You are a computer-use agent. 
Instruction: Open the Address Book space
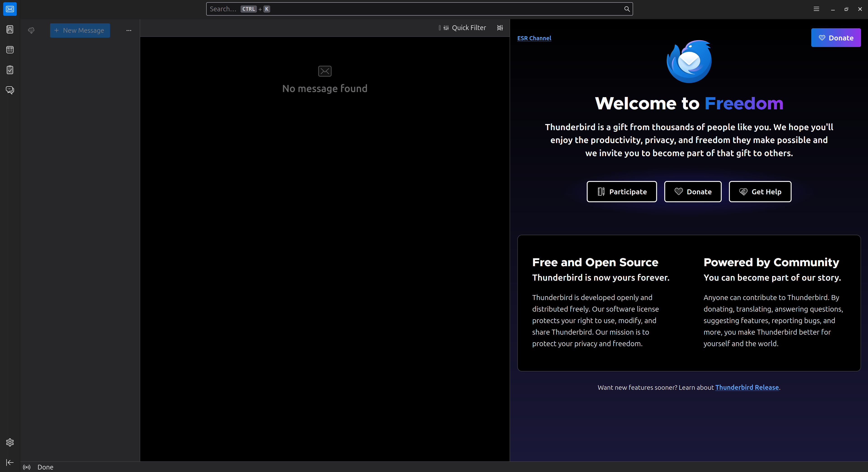tap(10, 30)
